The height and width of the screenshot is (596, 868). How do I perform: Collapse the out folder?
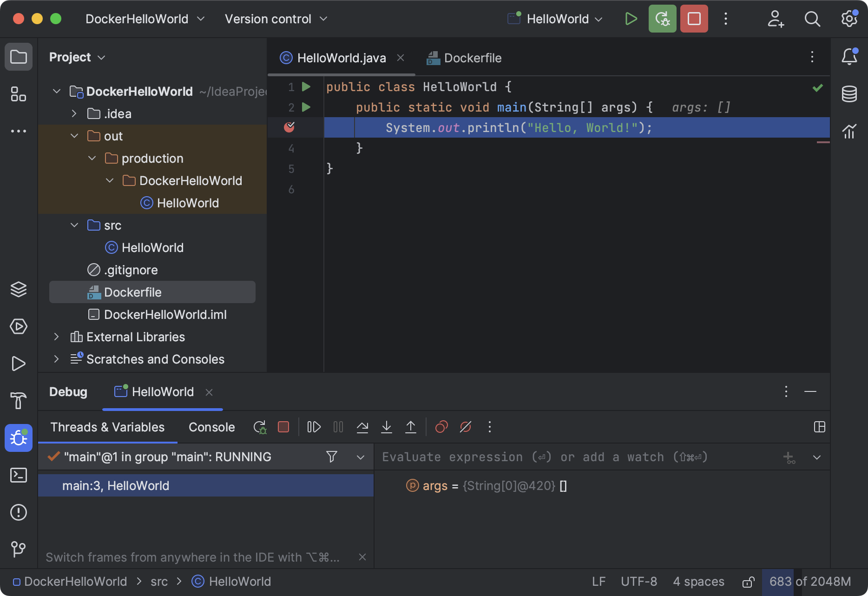point(74,136)
